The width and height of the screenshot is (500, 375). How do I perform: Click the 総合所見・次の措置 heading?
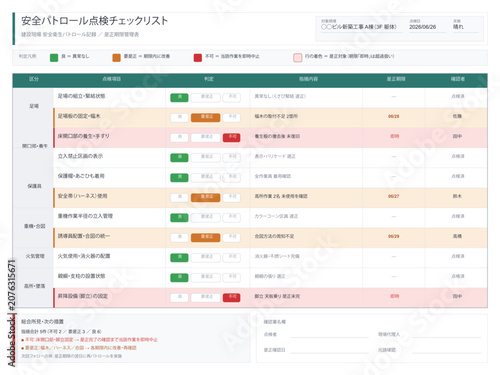click(x=42, y=322)
